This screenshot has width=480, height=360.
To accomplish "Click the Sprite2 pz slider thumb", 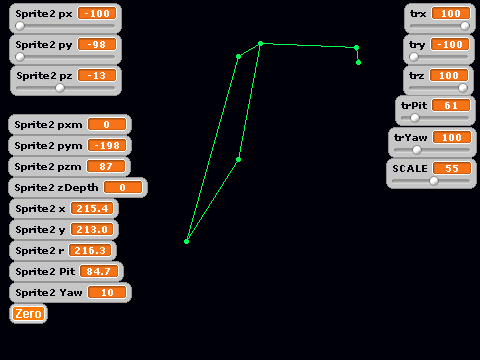I will [x=60, y=88].
